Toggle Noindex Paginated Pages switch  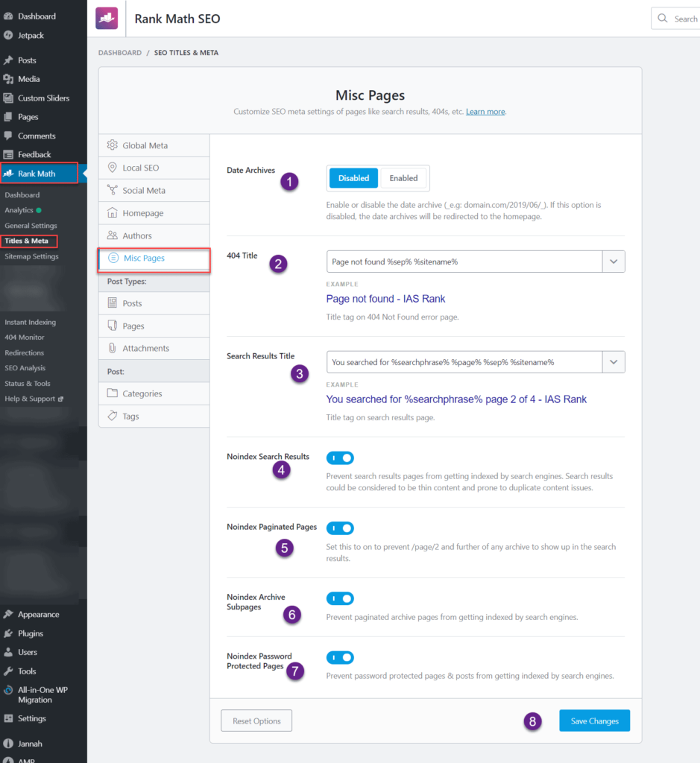coord(340,528)
